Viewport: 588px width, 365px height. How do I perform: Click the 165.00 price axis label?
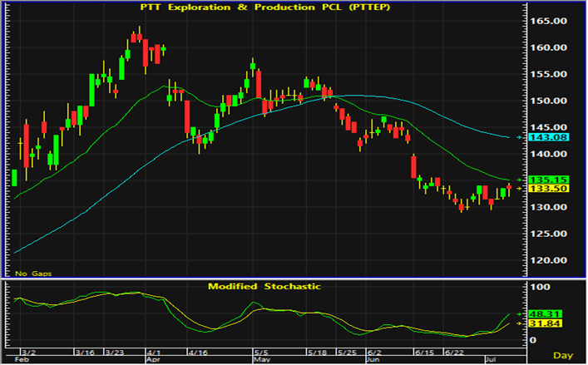point(548,21)
